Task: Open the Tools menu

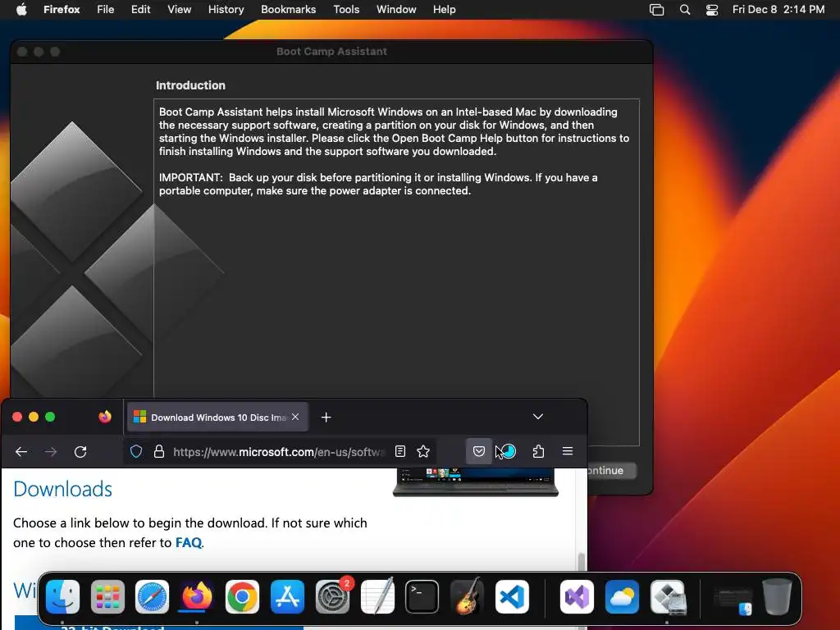Action: (346, 9)
